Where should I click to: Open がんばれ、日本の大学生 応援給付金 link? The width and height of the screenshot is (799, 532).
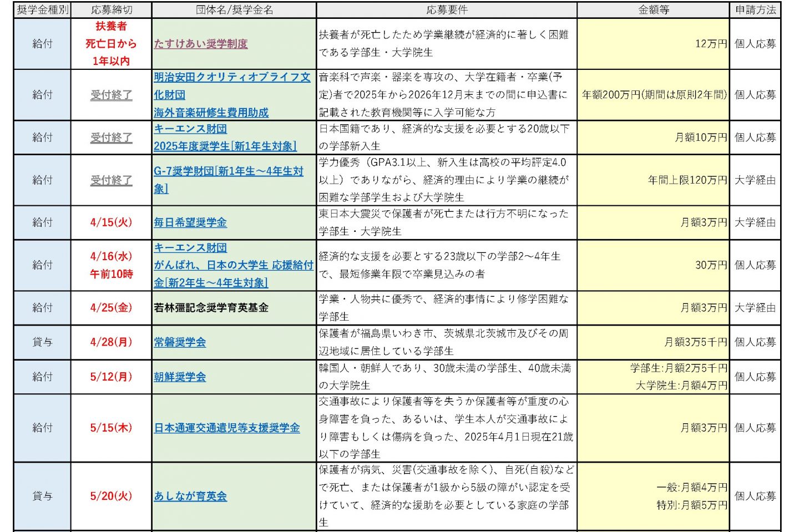pos(233,265)
